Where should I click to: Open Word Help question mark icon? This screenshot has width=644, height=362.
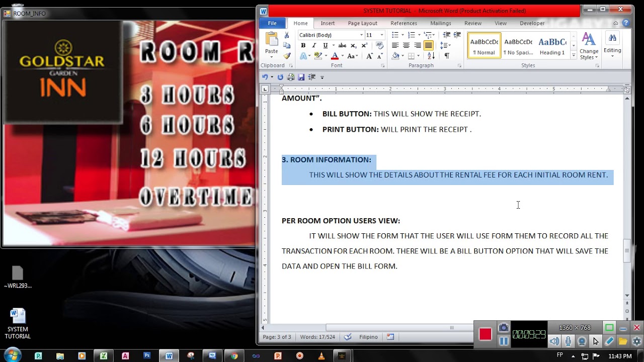[x=626, y=23]
